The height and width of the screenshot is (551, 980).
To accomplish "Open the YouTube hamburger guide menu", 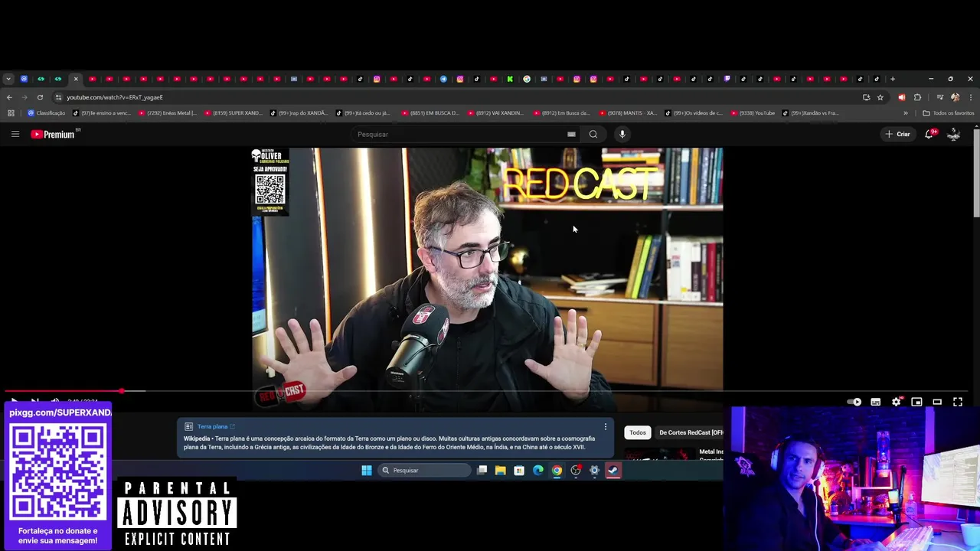I will click(x=15, y=134).
